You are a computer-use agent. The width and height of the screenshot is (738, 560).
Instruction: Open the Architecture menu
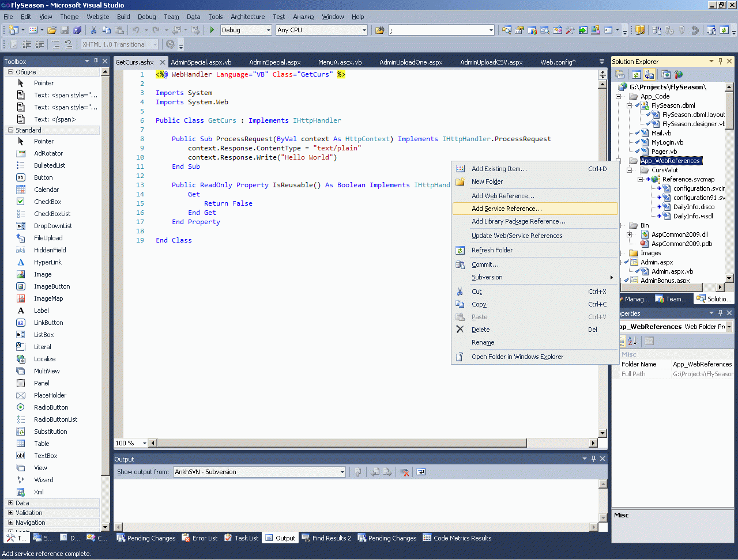tap(247, 17)
